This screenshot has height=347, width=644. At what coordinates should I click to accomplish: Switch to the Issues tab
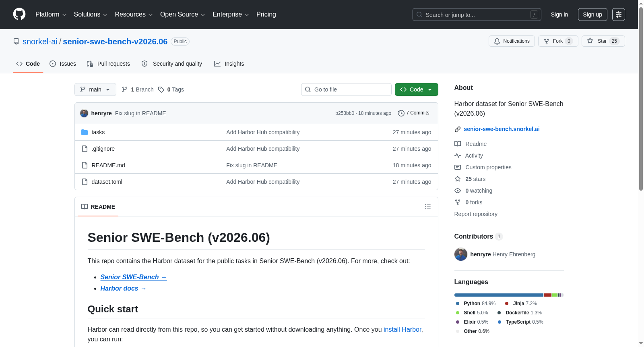pyautogui.click(x=63, y=64)
